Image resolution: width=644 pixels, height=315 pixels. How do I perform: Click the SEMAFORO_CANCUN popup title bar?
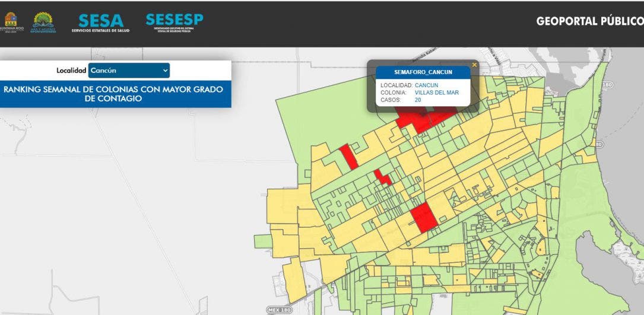coord(423,72)
